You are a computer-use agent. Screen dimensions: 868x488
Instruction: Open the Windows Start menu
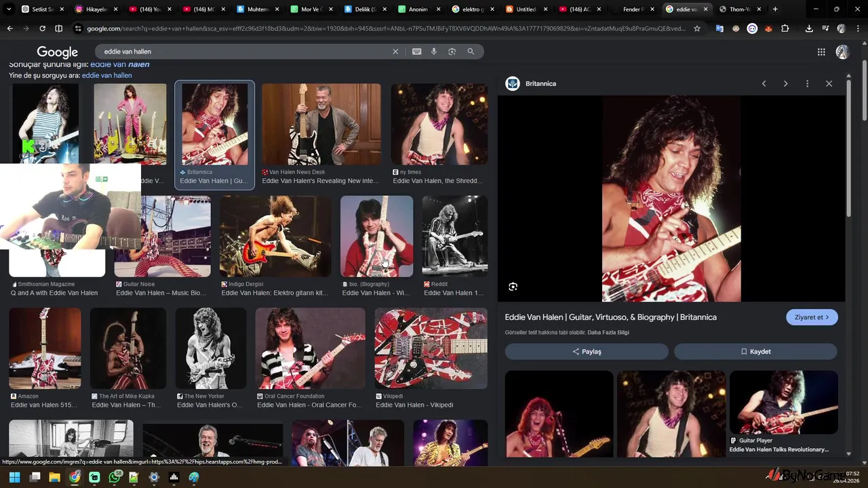tap(14, 477)
